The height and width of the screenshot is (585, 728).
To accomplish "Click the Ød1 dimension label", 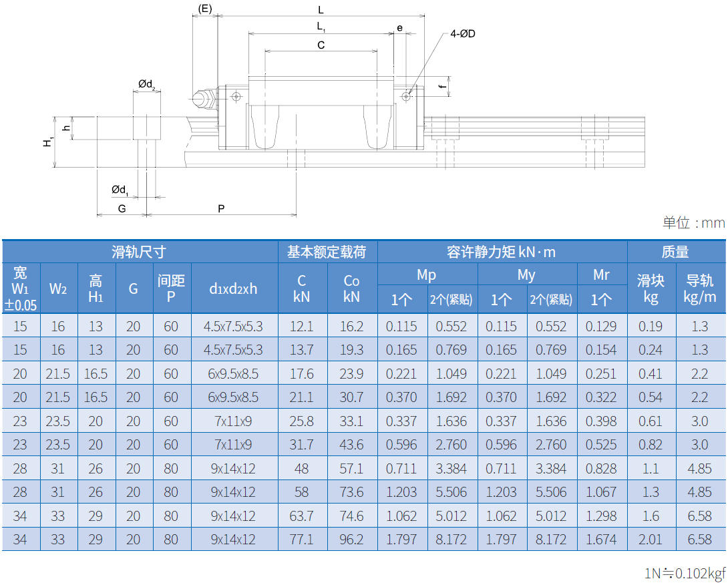I will pos(120,190).
